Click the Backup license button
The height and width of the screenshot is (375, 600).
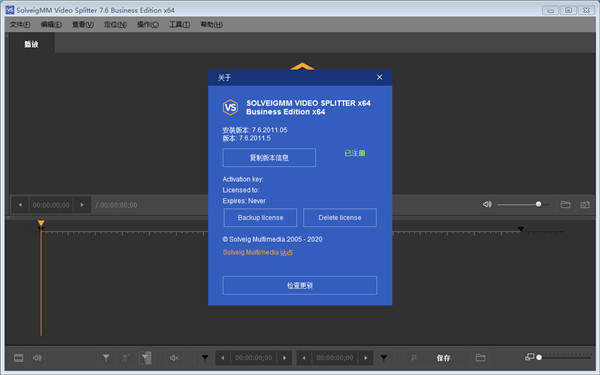pos(260,217)
